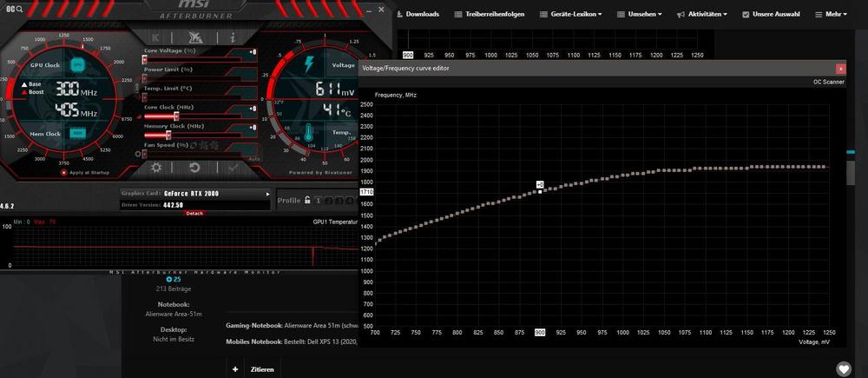Click the reset settings arrow icon
The height and width of the screenshot is (378, 868).
click(x=195, y=167)
